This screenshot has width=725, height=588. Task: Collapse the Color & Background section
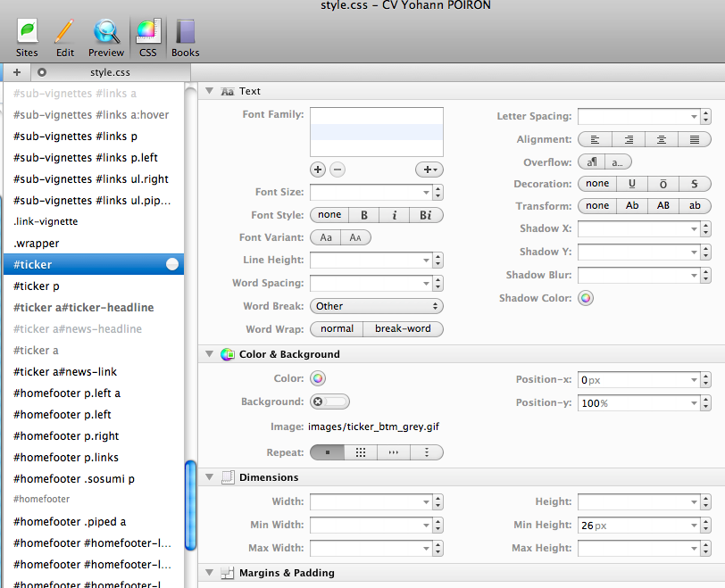tap(210, 354)
